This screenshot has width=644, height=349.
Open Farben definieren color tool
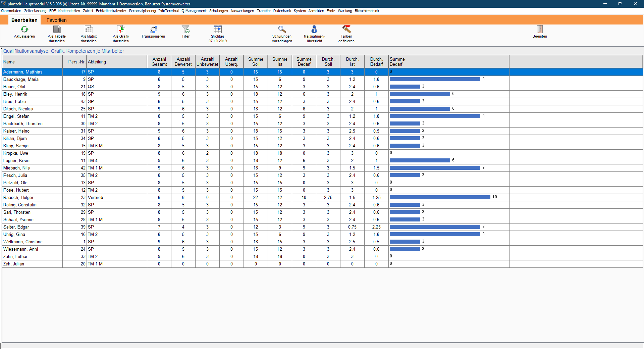[x=346, y=30]
